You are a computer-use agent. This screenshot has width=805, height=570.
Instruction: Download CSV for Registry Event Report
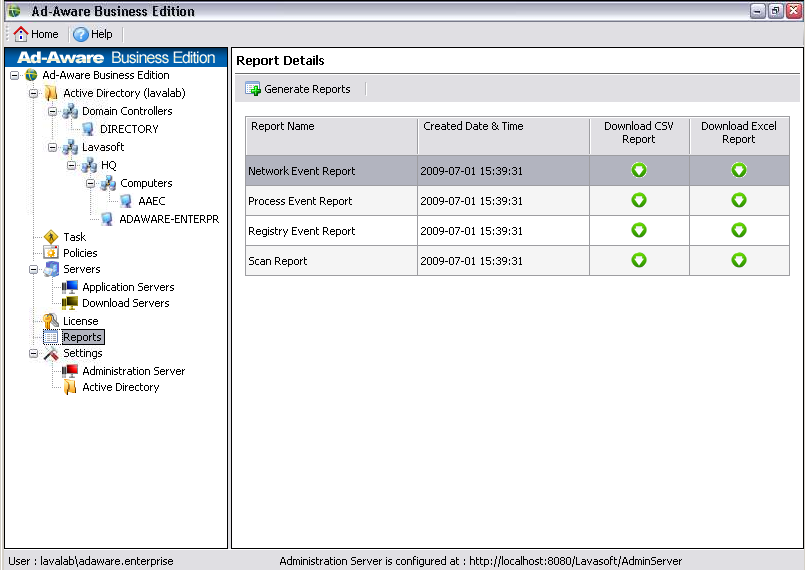coord(639,230)
